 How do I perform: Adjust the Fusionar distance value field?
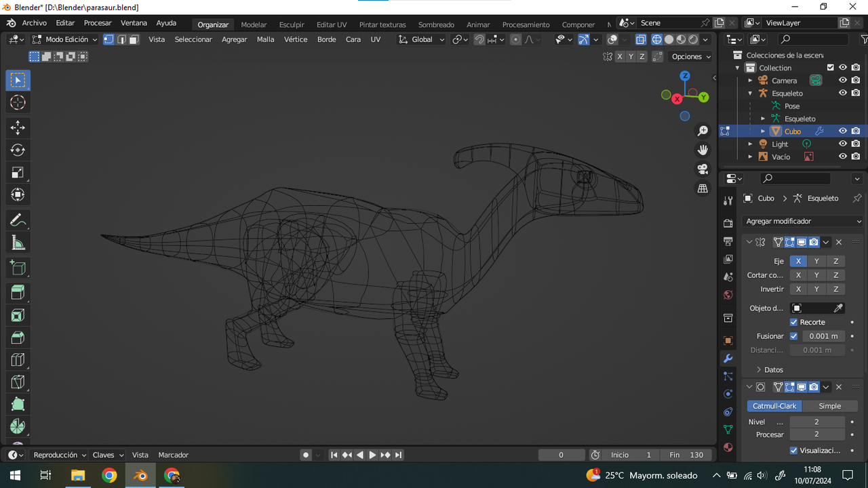point(823,335)
